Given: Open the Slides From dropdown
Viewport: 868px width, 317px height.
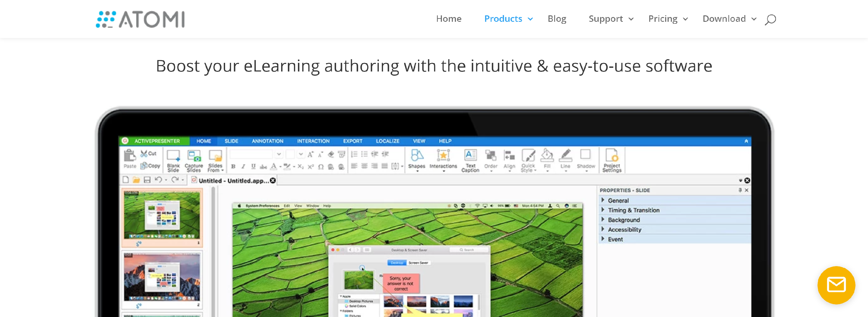Looking at the screenshot, I should (x=215, y=161).
